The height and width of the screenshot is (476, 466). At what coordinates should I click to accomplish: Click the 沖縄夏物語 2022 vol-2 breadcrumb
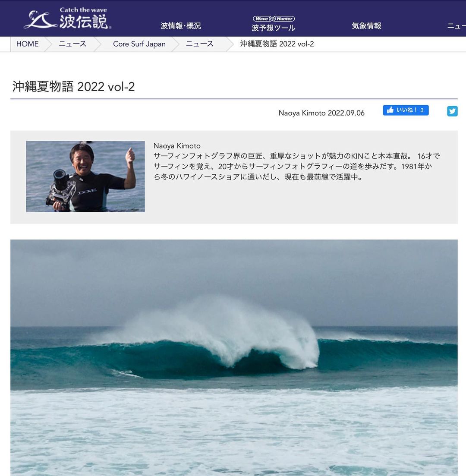pyautogui.click(x=277, y=44)
